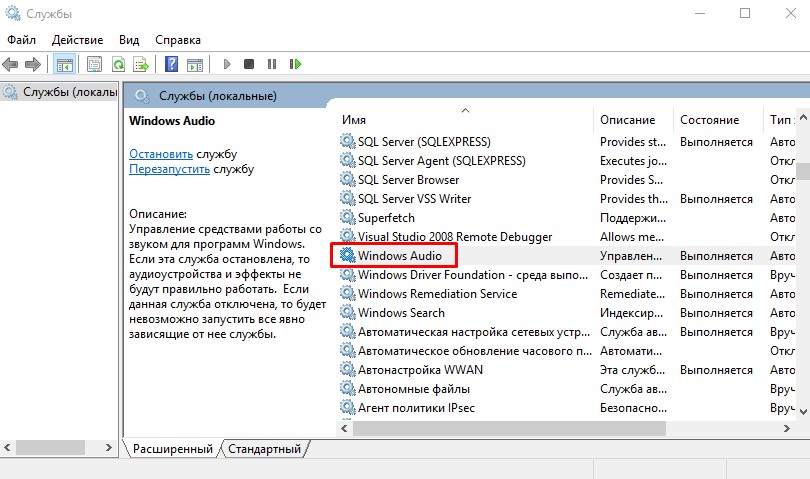Click the Refresh toolbar icon
This screenshot has height=479, width=810.
click(x=118, y=65)
